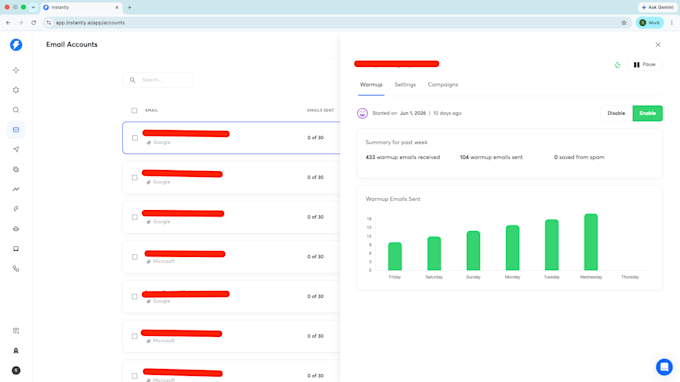Click the site info icon in address bar
680x382 pixels.
pyautogui.click(x=49, y=23)
